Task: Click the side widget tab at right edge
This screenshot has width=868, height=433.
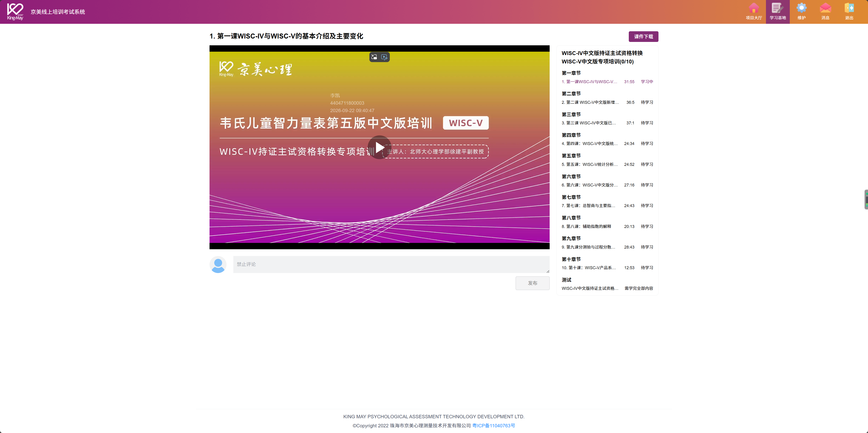Action: [x=866, y=199]
